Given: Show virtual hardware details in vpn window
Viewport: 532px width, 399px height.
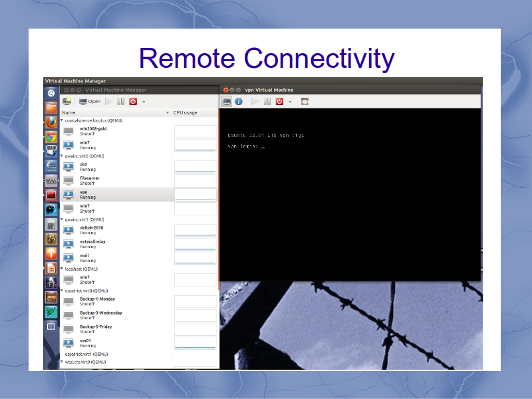Looking at the screenshot, I should coord(239,102).
